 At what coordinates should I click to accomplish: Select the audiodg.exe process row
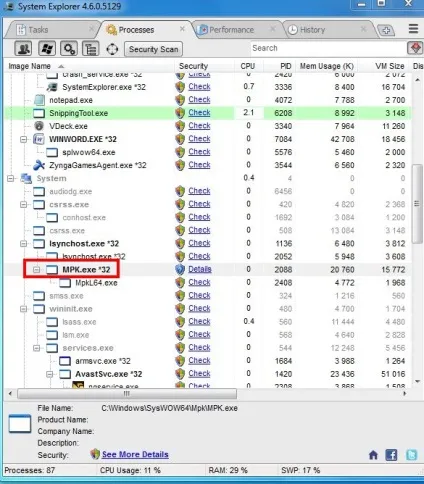click(208, 191)
